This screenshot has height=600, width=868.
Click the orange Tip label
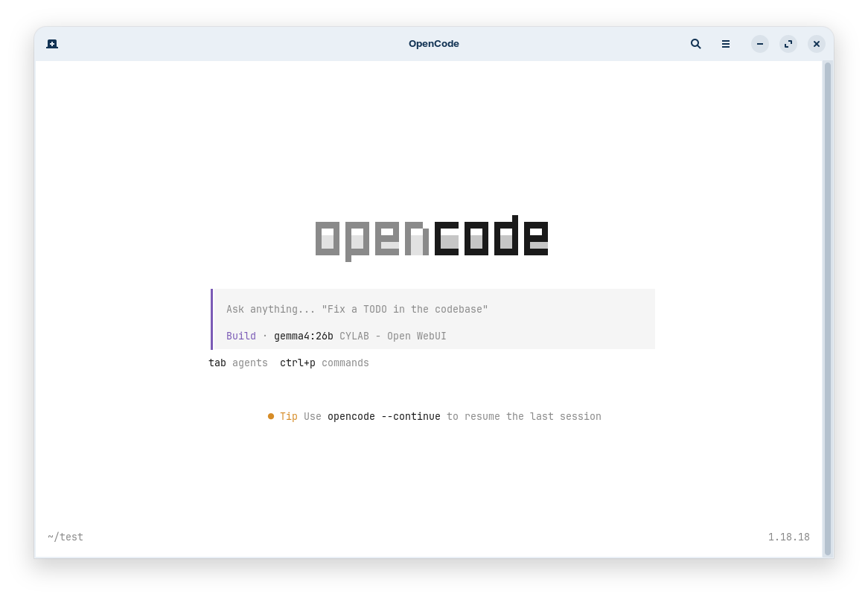(x=288, y=416)
